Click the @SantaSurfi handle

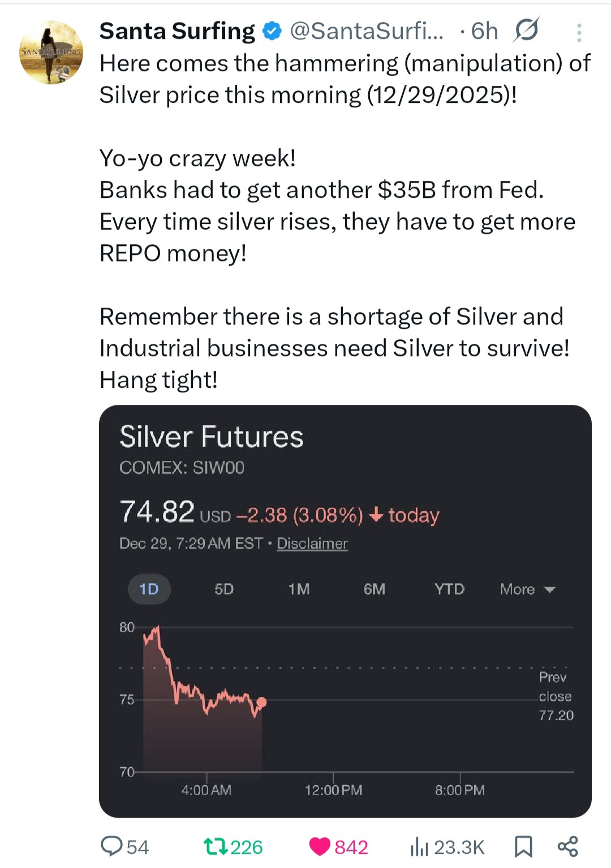[366, 31]
